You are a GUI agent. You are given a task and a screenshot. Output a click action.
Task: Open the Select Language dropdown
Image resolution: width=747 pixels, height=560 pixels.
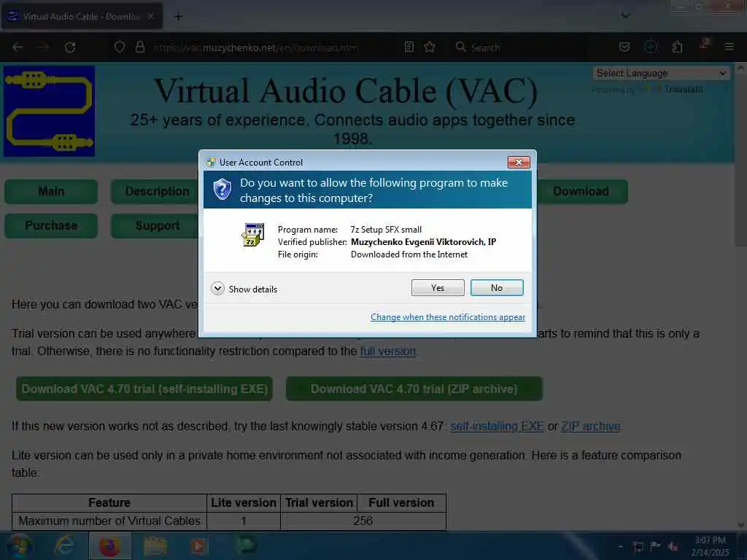coord(661,74)
